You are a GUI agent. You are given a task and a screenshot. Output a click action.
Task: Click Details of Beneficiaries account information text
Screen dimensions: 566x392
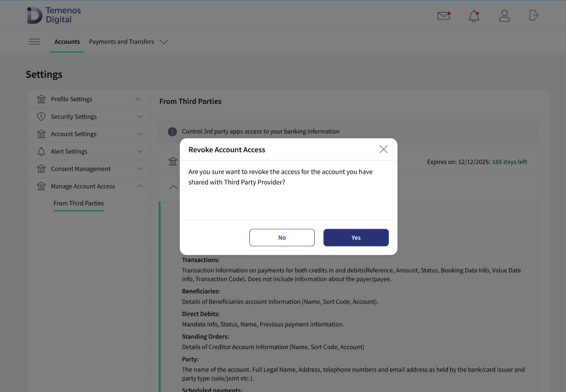coord(280,302)
